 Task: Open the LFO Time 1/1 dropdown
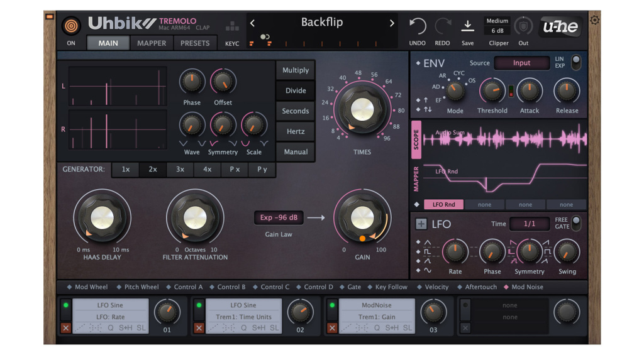(529, 224)
